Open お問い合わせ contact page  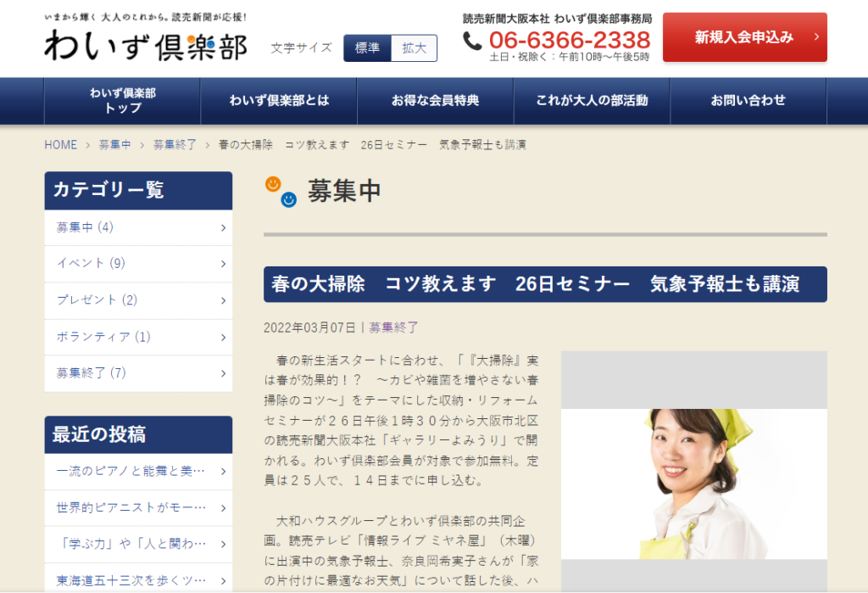[x=748, y=101]
